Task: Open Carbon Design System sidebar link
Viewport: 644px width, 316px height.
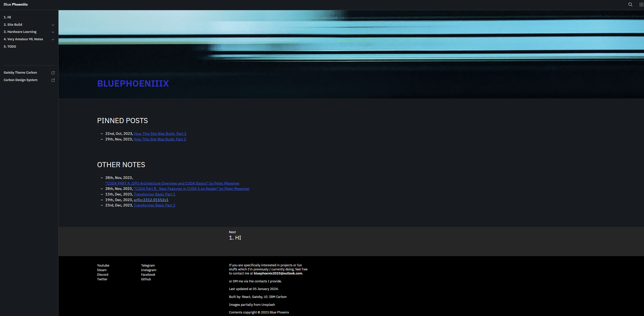Action: tap(21, 80)
